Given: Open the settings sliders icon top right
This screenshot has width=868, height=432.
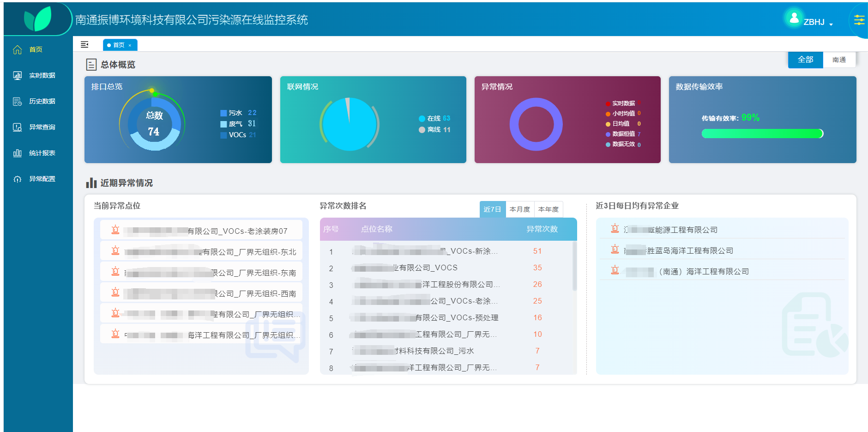Looking at the screenshot, I should point(859,20).
